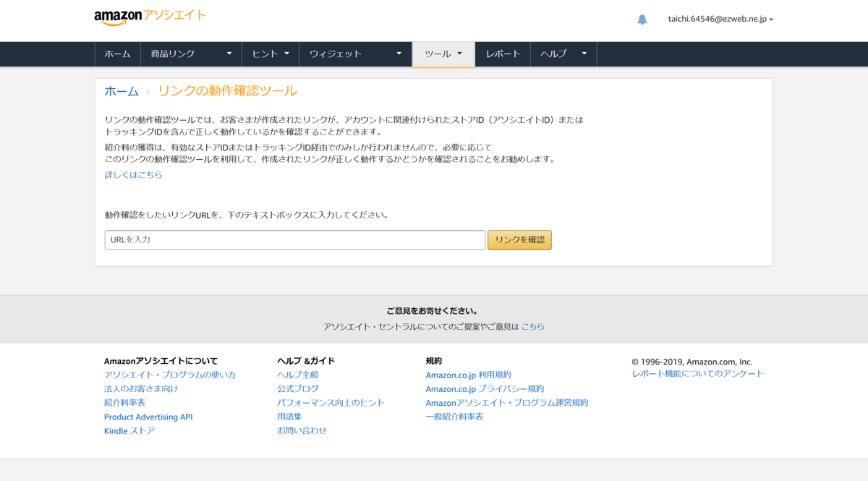
Task: Open the 商品リンク menu
Action: pyautogui.click(x=191, y=54)
